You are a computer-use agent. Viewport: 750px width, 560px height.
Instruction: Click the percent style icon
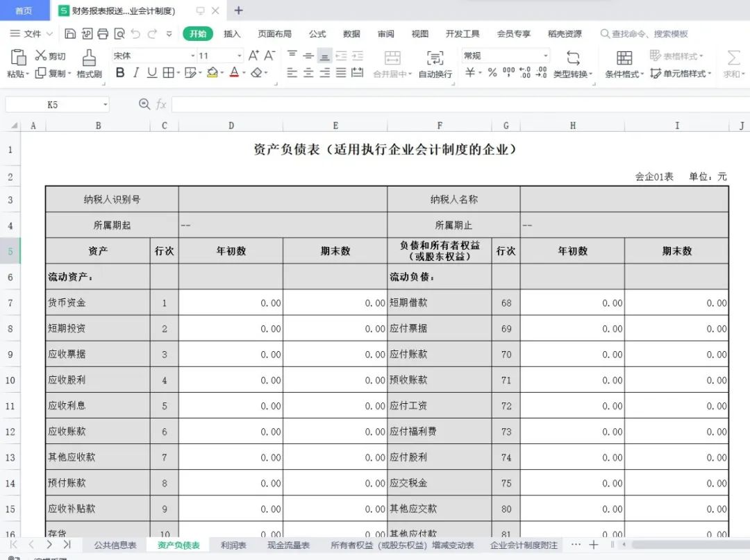click(492, 73)
